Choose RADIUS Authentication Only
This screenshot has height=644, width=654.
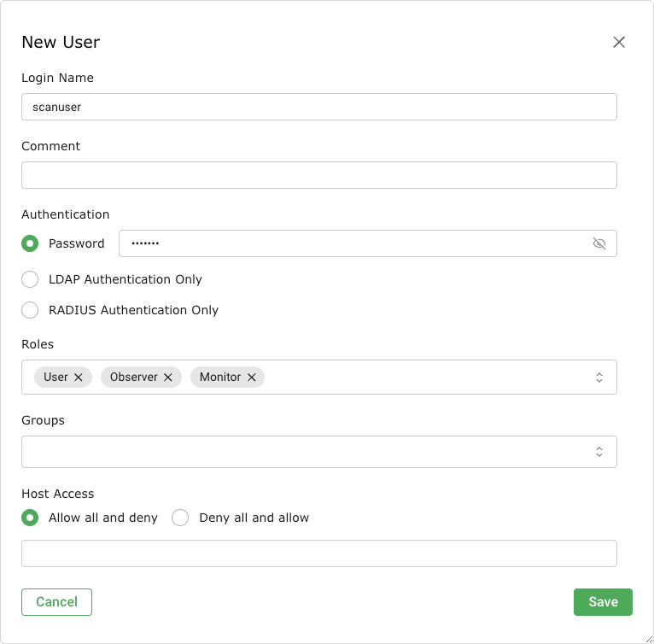point(30,310)
